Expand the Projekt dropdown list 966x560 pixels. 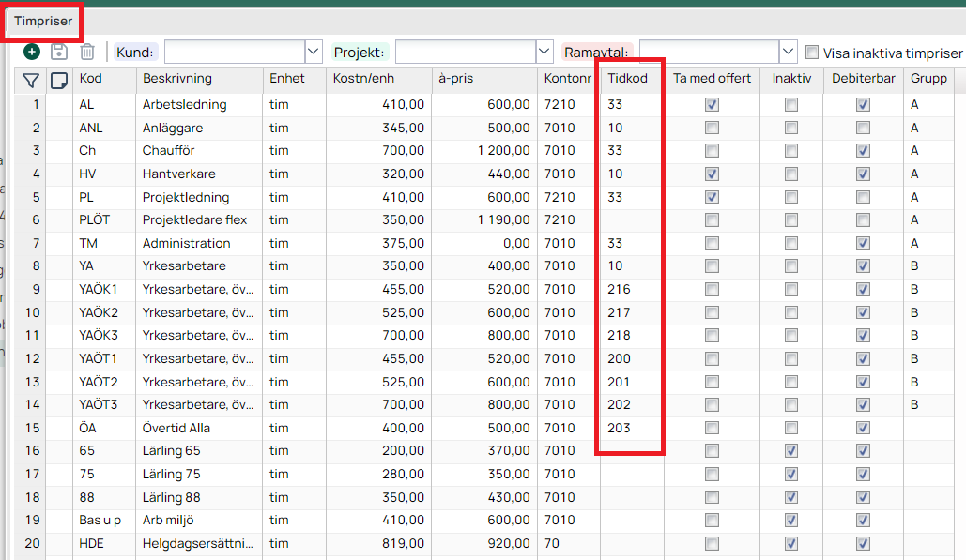(544, 52)
